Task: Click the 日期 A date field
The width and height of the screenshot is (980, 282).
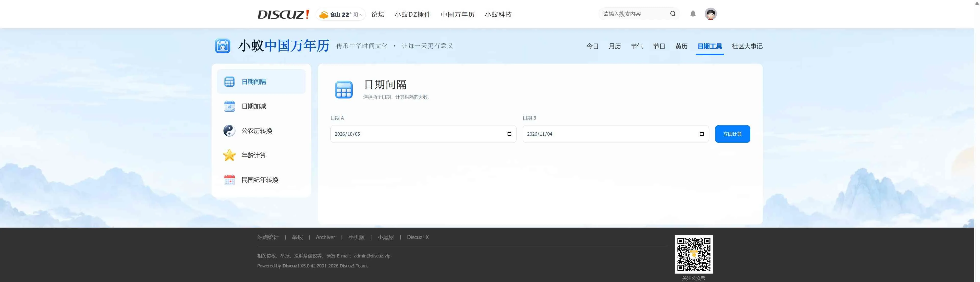Action: click(423, 134)
